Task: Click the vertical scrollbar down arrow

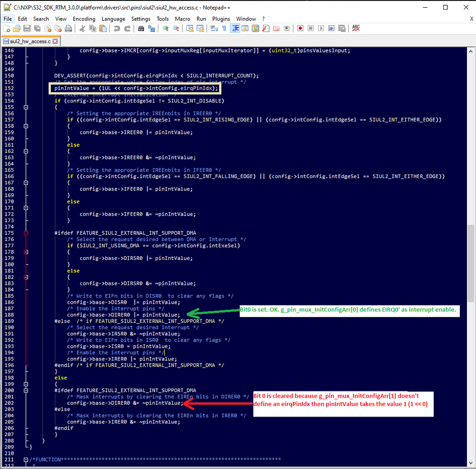Action: tap(471, 463)
